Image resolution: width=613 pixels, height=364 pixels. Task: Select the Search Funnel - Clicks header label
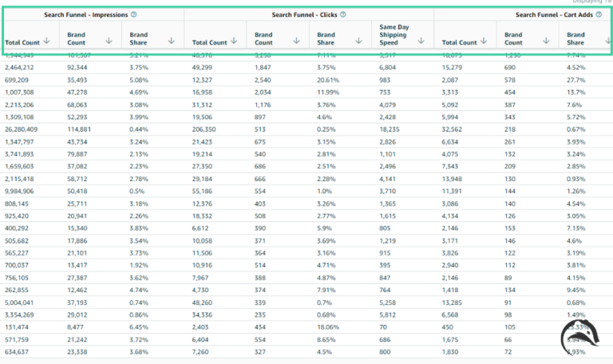pos(305,14)
